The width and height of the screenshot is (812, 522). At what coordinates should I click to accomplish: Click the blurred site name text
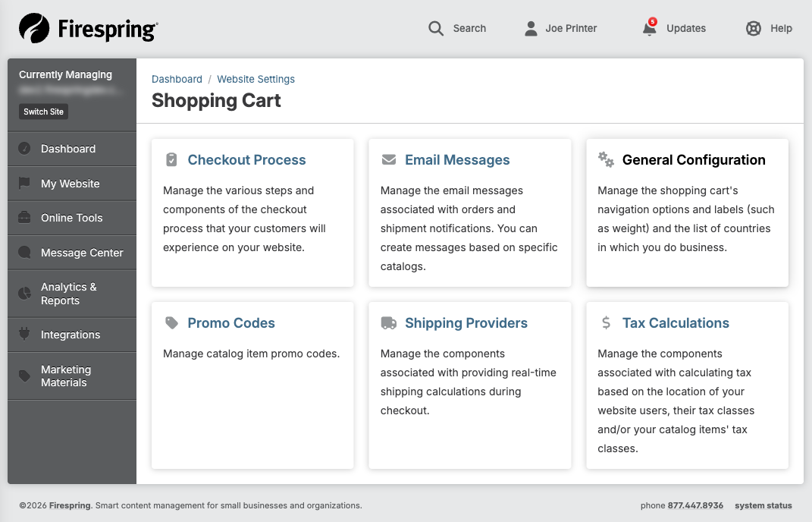point(71,91)
